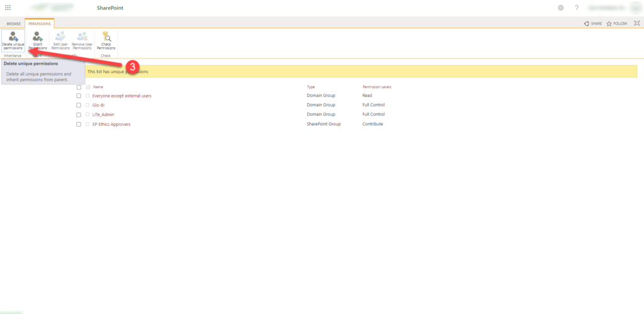Open the user account avatar
This screenshot has height=314, width=644.
[x=636, y=8]
